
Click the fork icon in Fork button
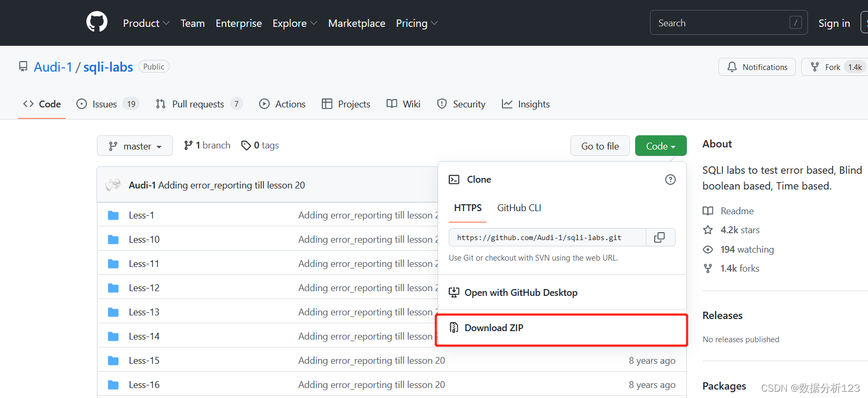[815, 67]
